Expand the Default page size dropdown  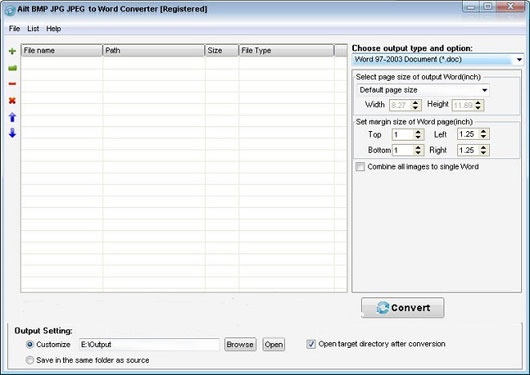click(484, 90)
